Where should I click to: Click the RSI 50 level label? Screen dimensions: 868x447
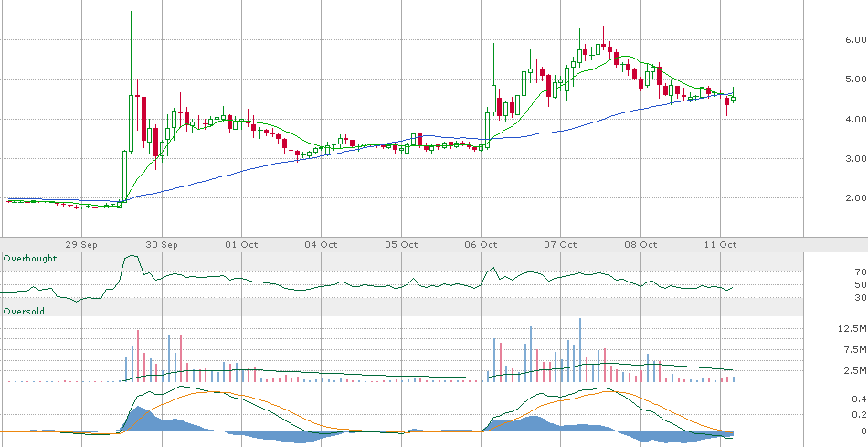point(861,284)
